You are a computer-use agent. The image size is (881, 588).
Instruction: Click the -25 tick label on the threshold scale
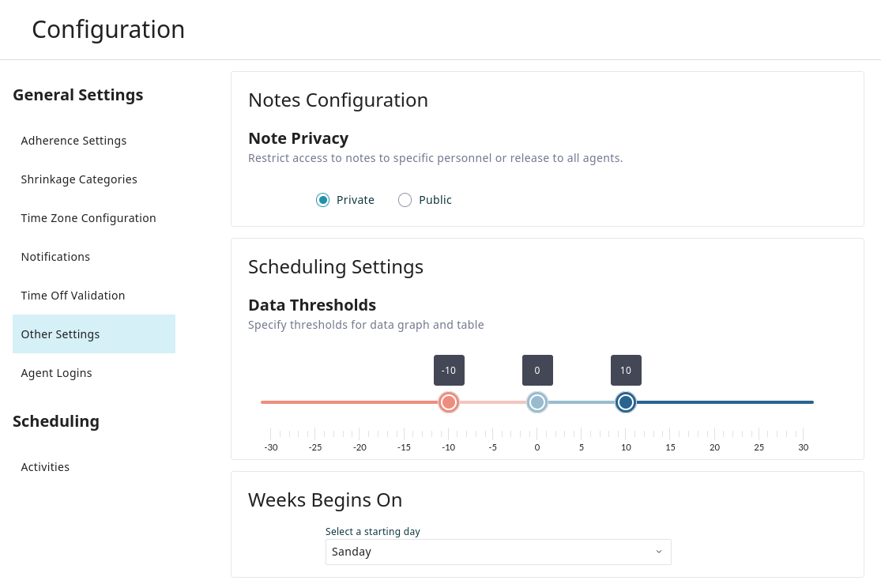[x=315, y=447]
